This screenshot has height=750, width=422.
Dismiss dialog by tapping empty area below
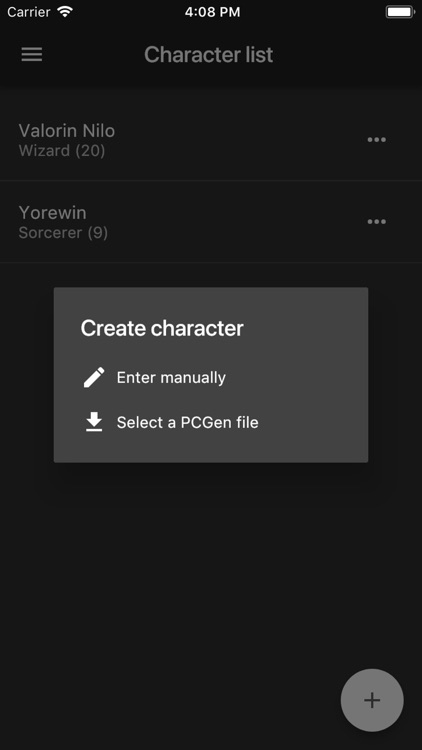pos(211,564)
